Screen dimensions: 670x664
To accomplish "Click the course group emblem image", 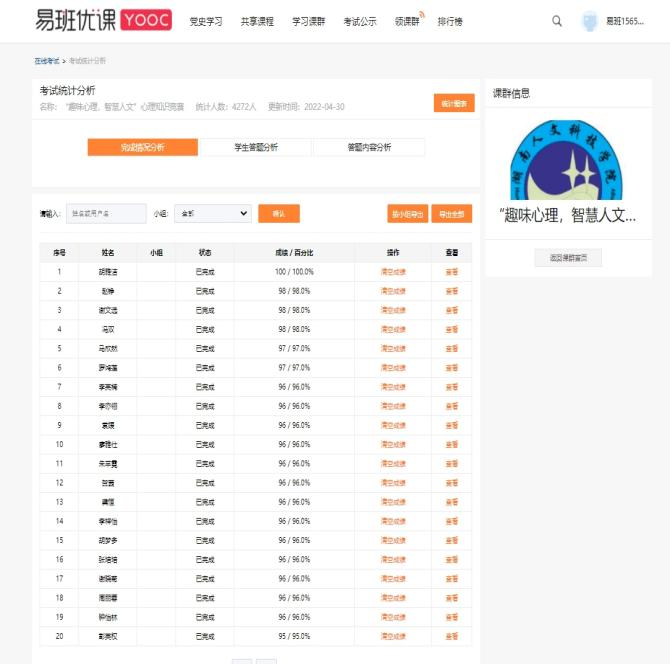I will point(567,160).
